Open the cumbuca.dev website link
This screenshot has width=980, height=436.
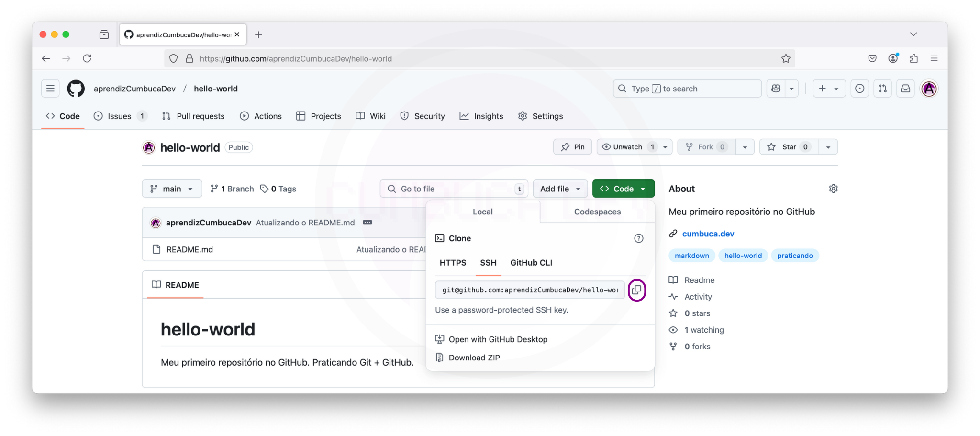pyautogui.click(x=708, y=234)
